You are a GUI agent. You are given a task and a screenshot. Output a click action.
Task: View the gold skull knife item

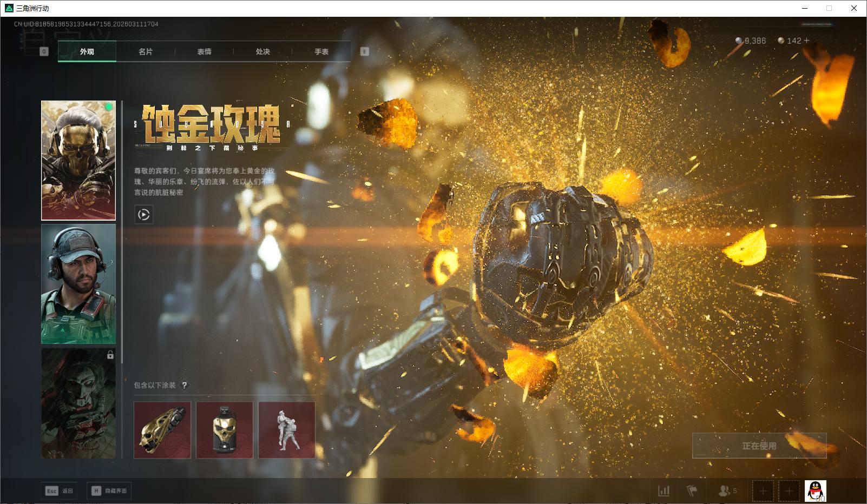(162, 430)
